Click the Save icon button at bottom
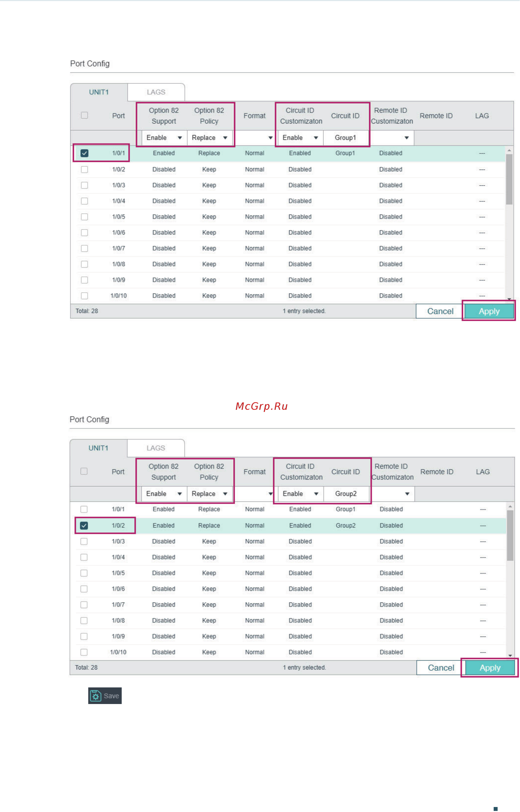Screen dimensions: 520x812 105,696
